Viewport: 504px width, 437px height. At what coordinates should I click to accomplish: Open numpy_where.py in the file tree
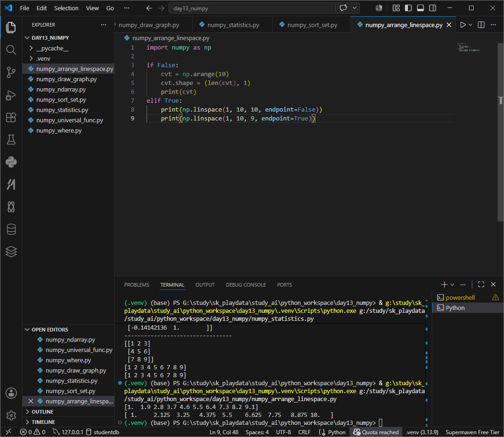(x=59, y=131)
